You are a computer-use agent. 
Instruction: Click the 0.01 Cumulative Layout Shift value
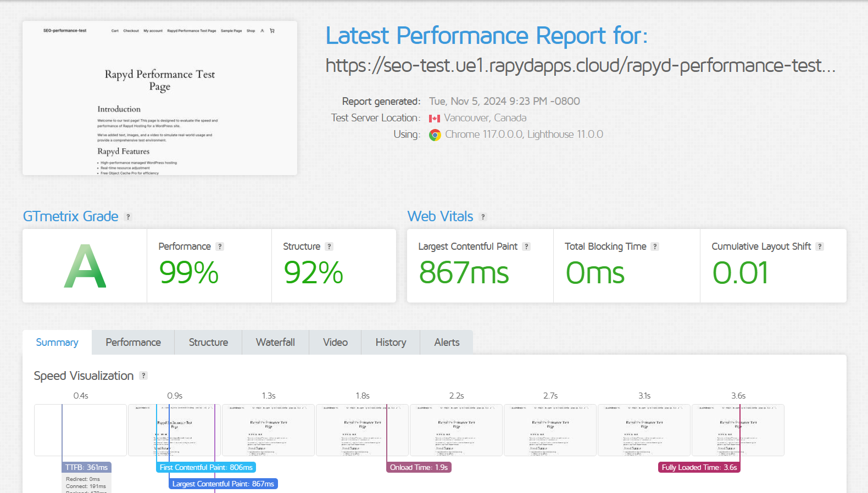(x=740, y=273)
